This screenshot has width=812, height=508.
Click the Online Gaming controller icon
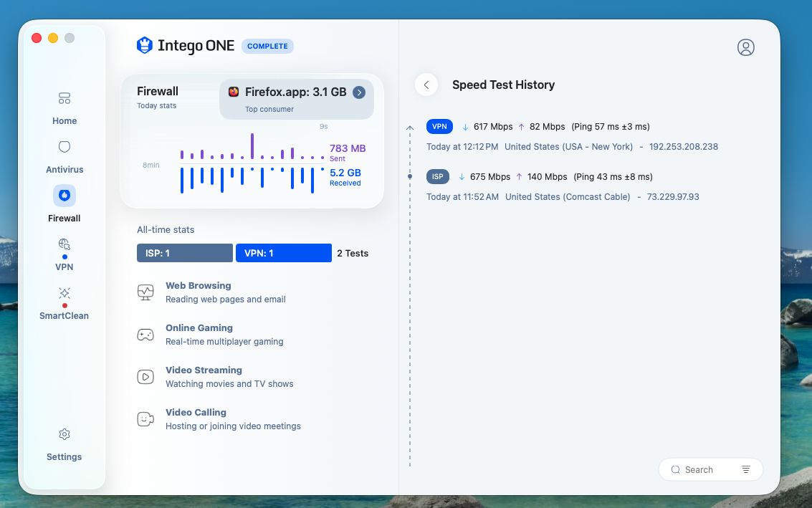[x=145, y=335]
